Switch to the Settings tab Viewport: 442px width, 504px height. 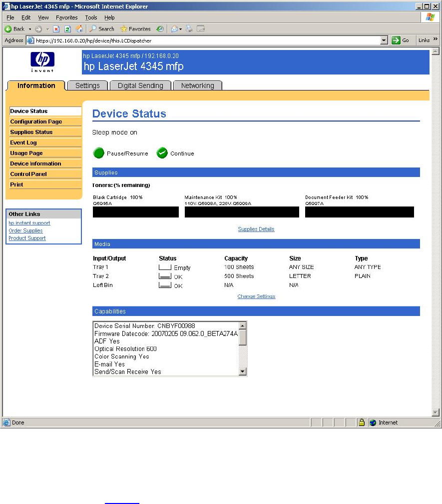[x=87, y=85]
